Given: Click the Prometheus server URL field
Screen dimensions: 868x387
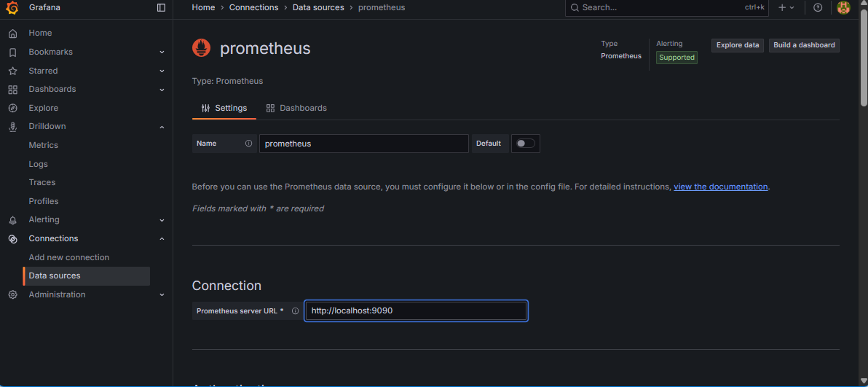Looking at the screenshot, I should (415, 311).
